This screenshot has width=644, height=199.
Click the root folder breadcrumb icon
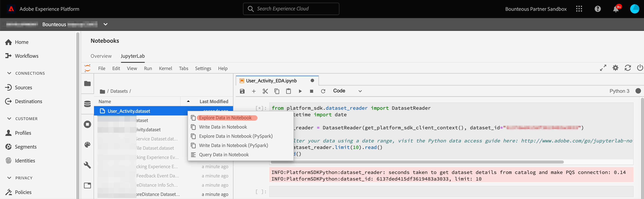102,91
